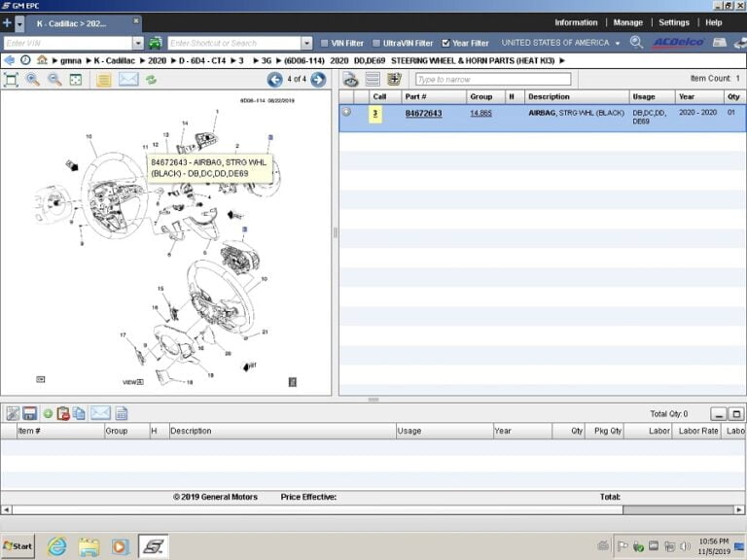The image size is (747, 560).
Task: Open the United States of America dropdown
Action: pos(617,43)
